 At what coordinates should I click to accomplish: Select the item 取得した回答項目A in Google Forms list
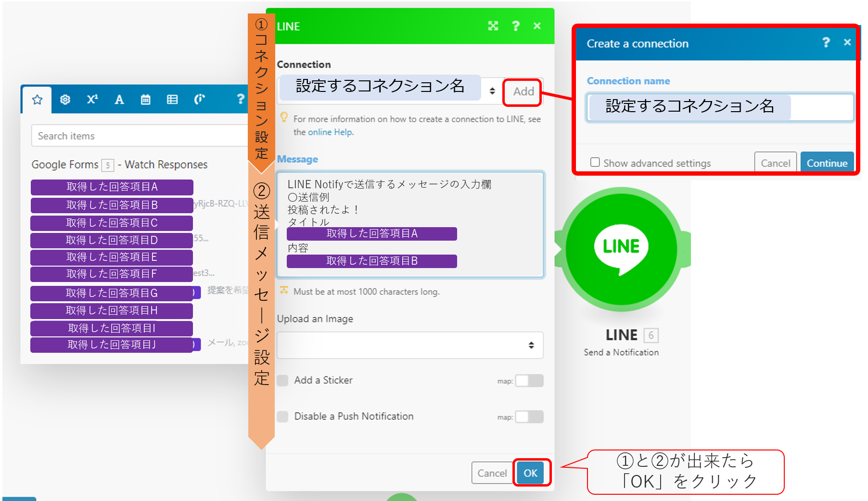(x=112, y=187)
